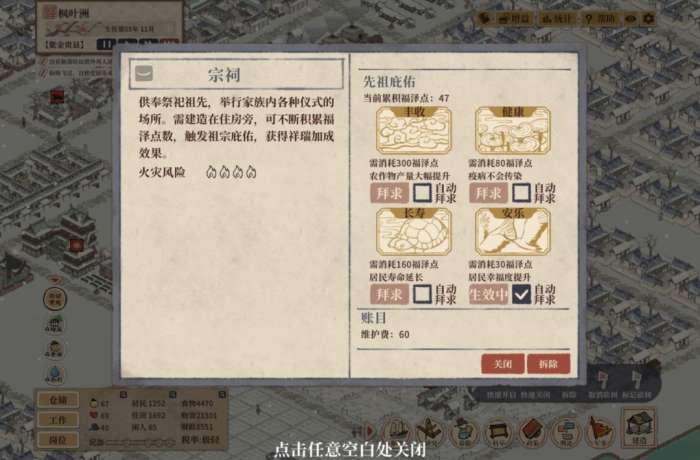Open the 工作 work tab
Viewport: 700px width, 460px height.
click(x=58, y=420)
